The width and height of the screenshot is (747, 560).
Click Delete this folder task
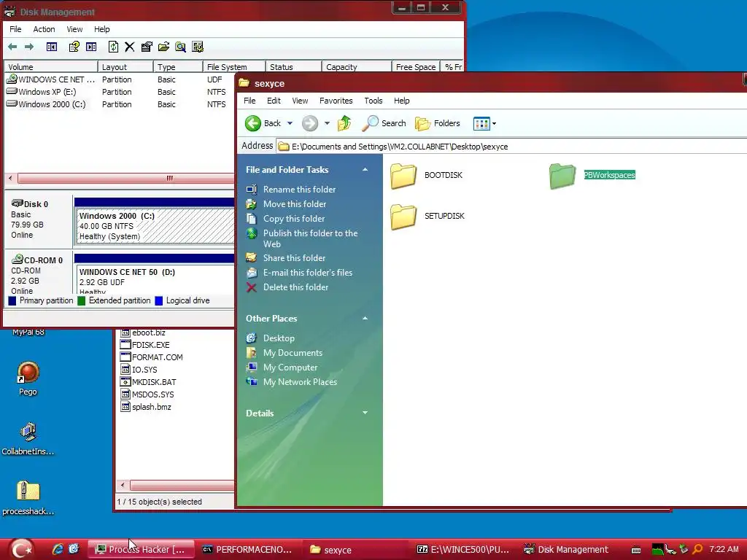click(x=295, y=287)
